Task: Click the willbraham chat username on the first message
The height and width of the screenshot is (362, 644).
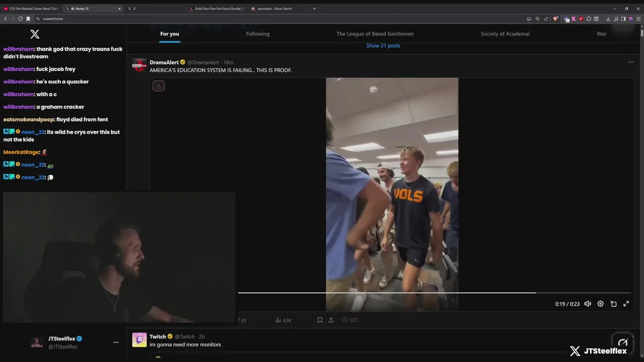Action: pos(18,49)
